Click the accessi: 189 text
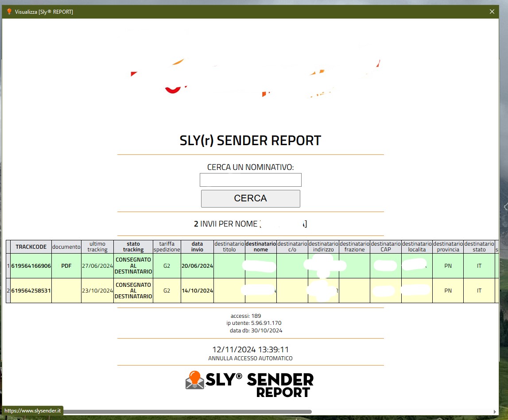This screenshot has height=420, width=508. [x=246, y=316]
